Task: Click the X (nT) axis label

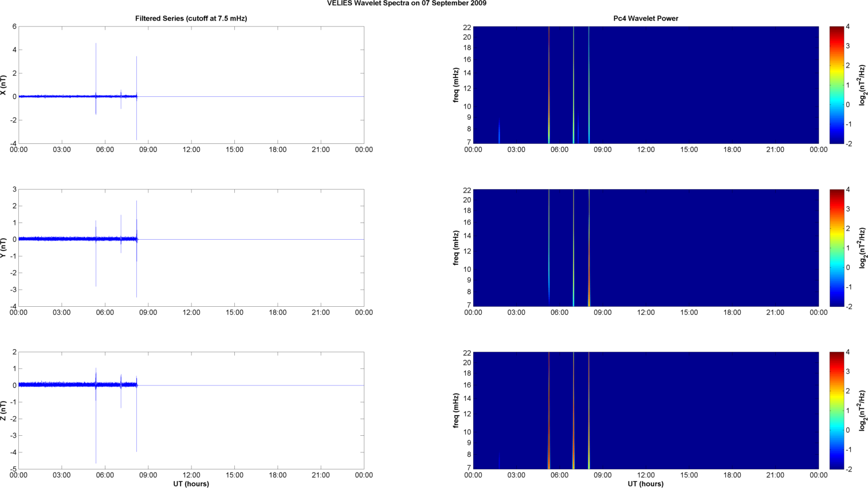Action: point(4,85)
